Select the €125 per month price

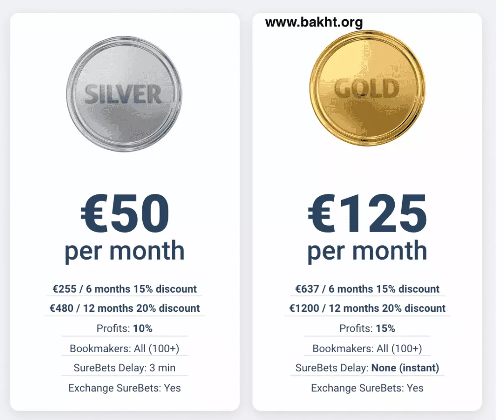(367, 214)
